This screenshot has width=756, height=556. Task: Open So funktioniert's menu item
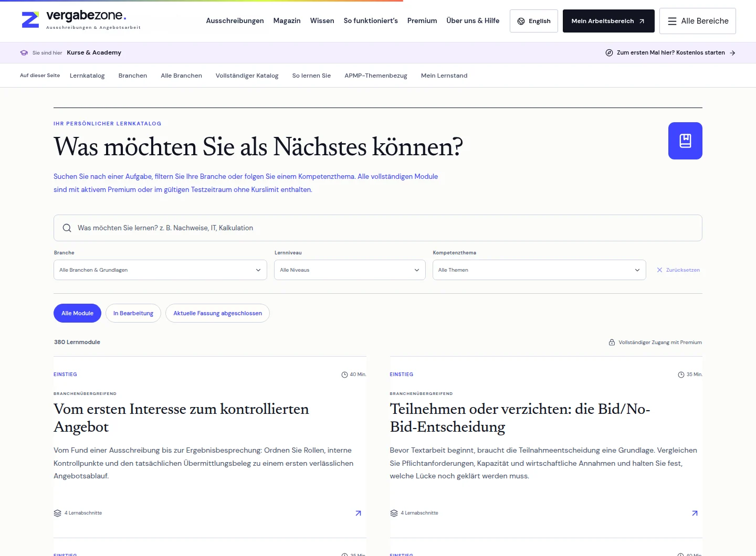point(371,21)
